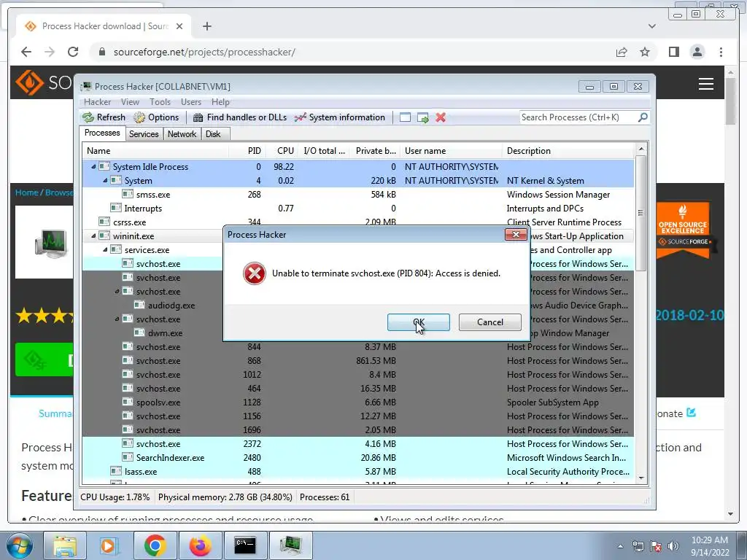
Task: Select the dwm.exe process
Action: click(165, 332)
